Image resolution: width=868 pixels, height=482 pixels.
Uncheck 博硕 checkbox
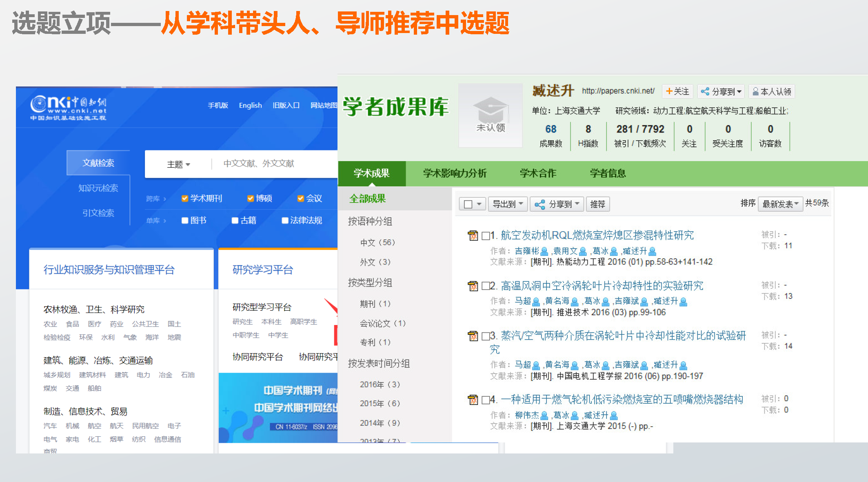[x=251, y=199]
